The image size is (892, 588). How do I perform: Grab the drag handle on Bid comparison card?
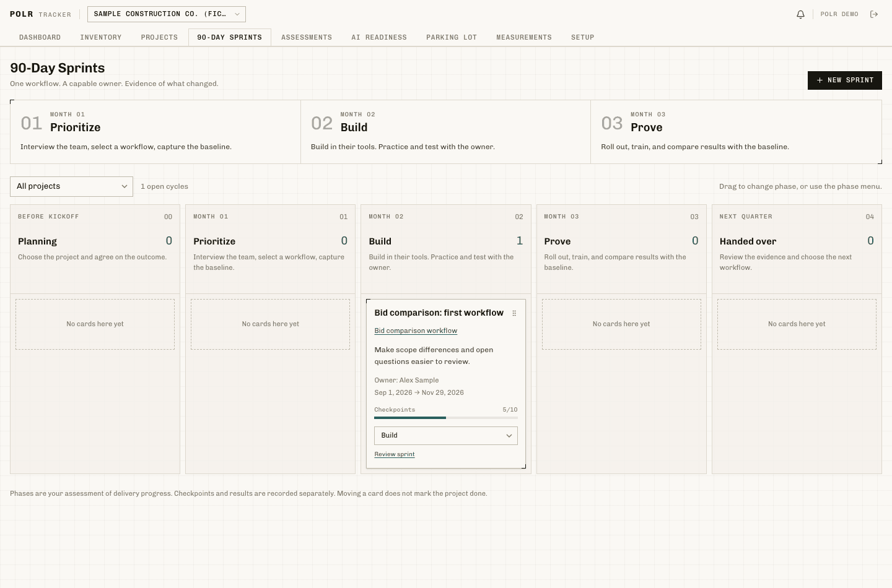[514, 313]
